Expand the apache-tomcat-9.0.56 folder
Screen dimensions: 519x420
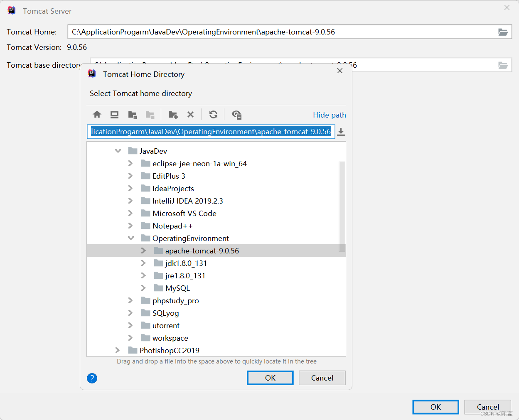click(x=143, y=251)
